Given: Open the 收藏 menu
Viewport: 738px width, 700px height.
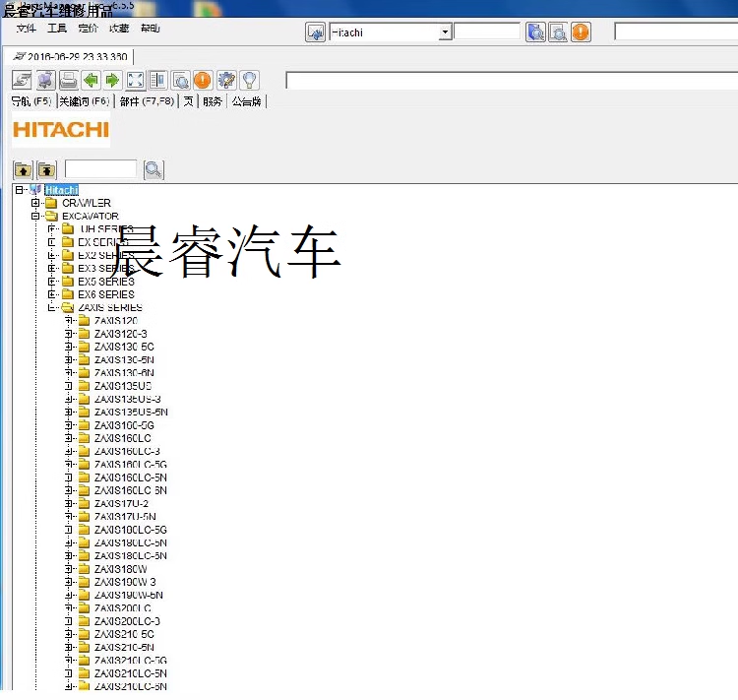Looking at the screenshot, I should (119, 29).
